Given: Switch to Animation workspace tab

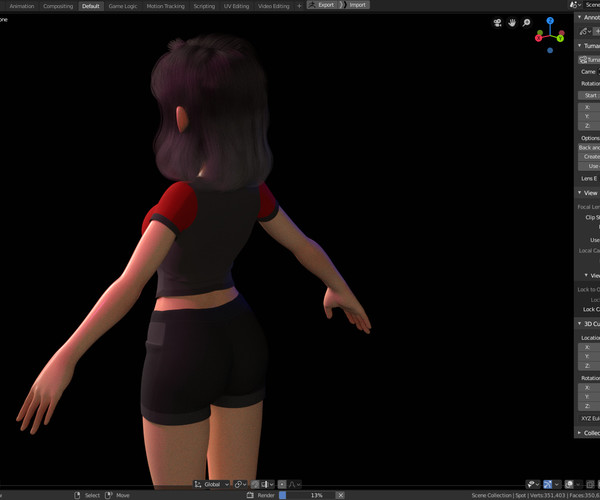Looking at the screenshot, I should pos(21,6).
